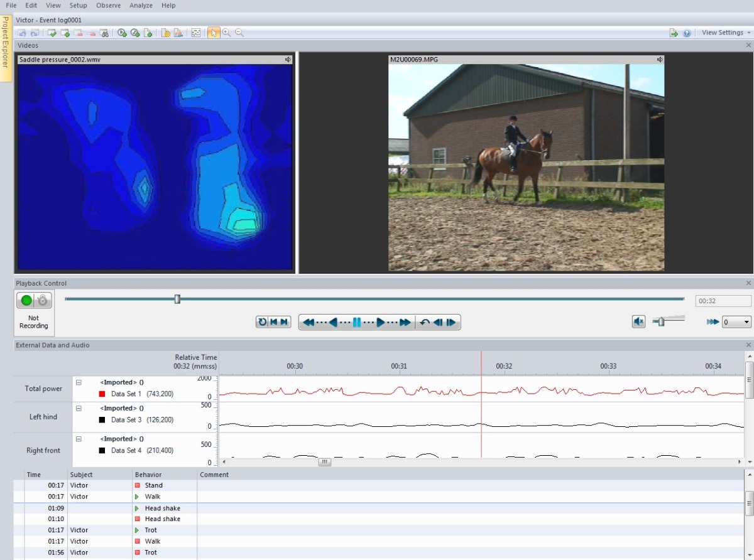Click the pause button in playback controls
The image size is (754, 560).
[356, 322]
